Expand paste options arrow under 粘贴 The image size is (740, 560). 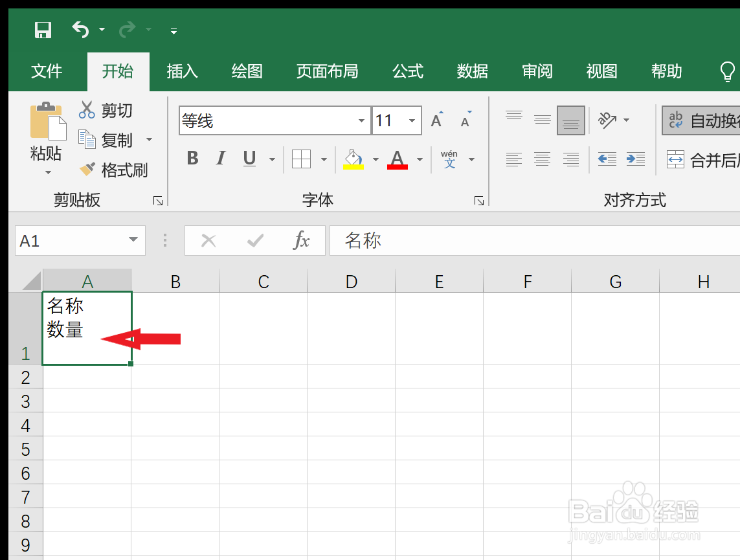48,173
